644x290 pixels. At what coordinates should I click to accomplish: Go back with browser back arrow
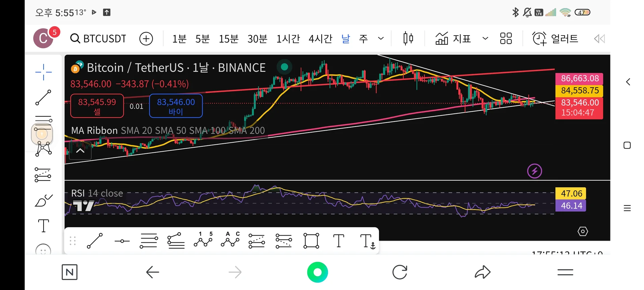152,272
